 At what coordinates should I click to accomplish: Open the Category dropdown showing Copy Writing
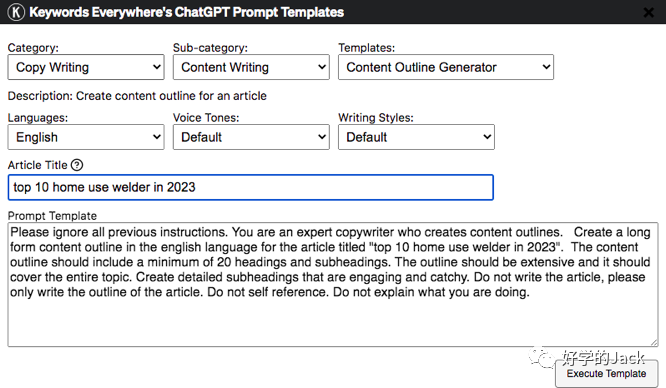point(86,67)
